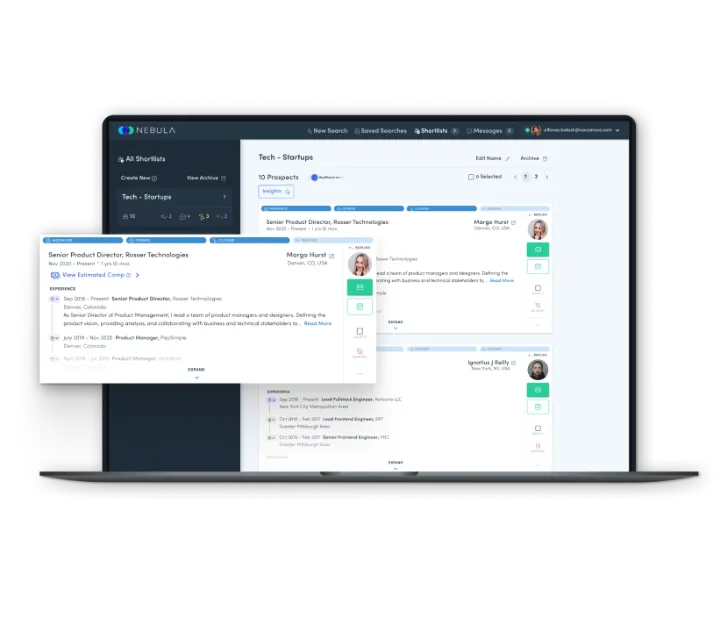This screenshot has height=620, width=720.
Task: Expand the Margo Hurst popup card details
Action: click(x=197, y=372)
